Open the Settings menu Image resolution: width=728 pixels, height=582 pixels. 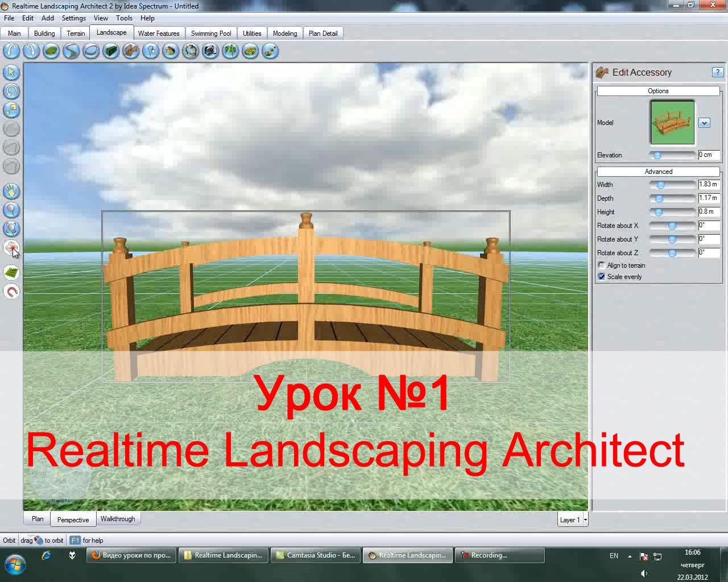[x=74, y=18]
